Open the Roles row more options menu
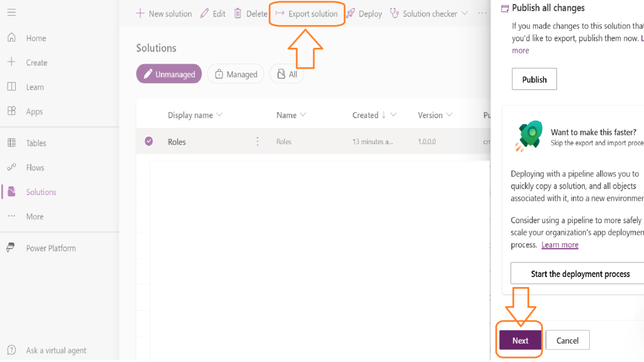Viewport: 644px width, 362px height. click(257, 142)
